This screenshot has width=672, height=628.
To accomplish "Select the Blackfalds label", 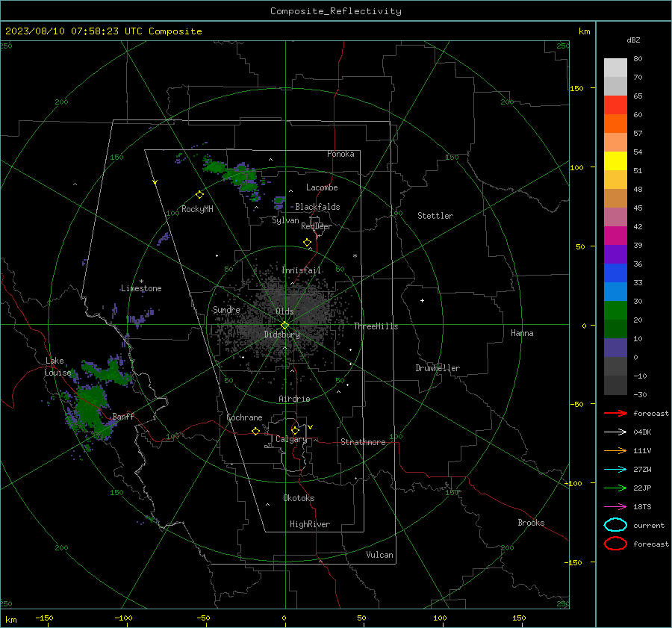I will click(317, 207).
